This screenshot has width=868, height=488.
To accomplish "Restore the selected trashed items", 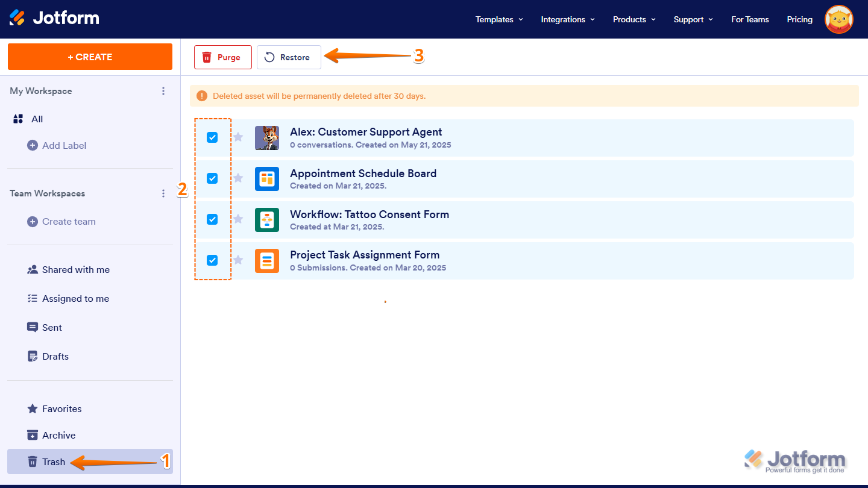I will click(x=289, y=57).
